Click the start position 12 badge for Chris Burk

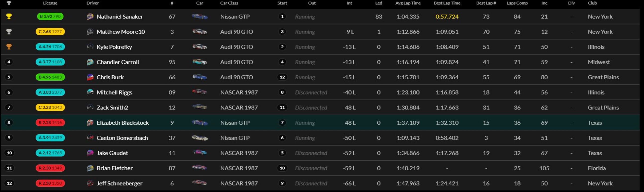[x=282, y=77]
